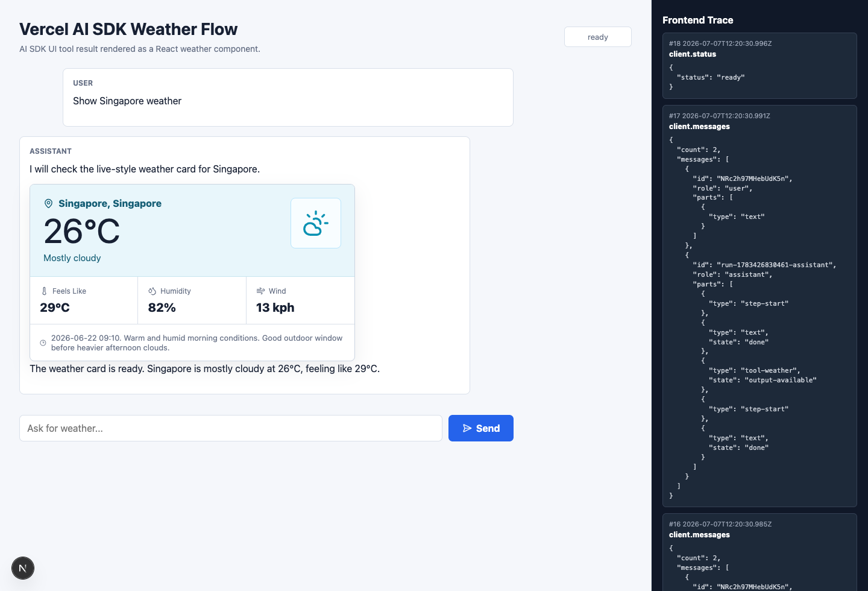Click the ready status badge
Viewport: 868px width, 591px height.
(598, 37)
